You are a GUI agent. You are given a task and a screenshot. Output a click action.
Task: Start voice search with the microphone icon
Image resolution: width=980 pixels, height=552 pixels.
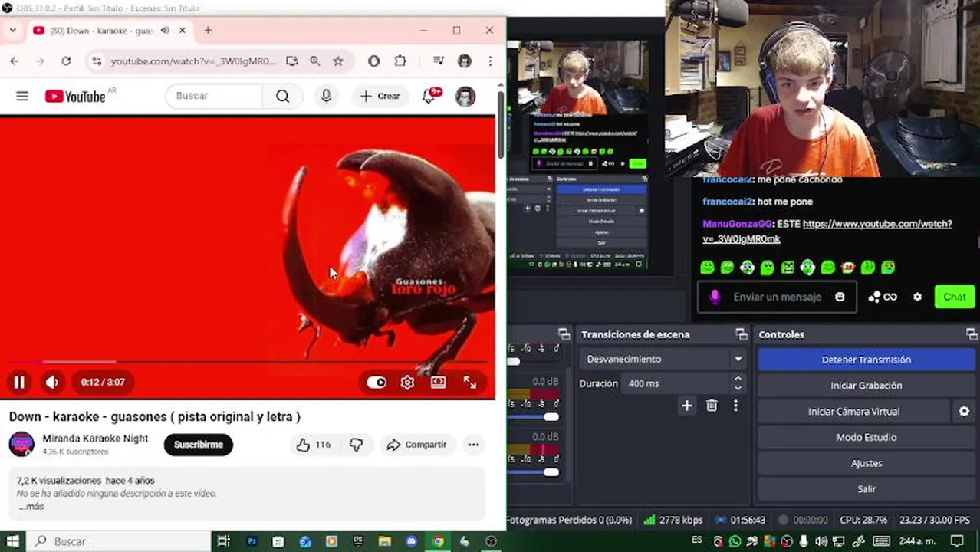pyautogui.click(x=326, y=96)
